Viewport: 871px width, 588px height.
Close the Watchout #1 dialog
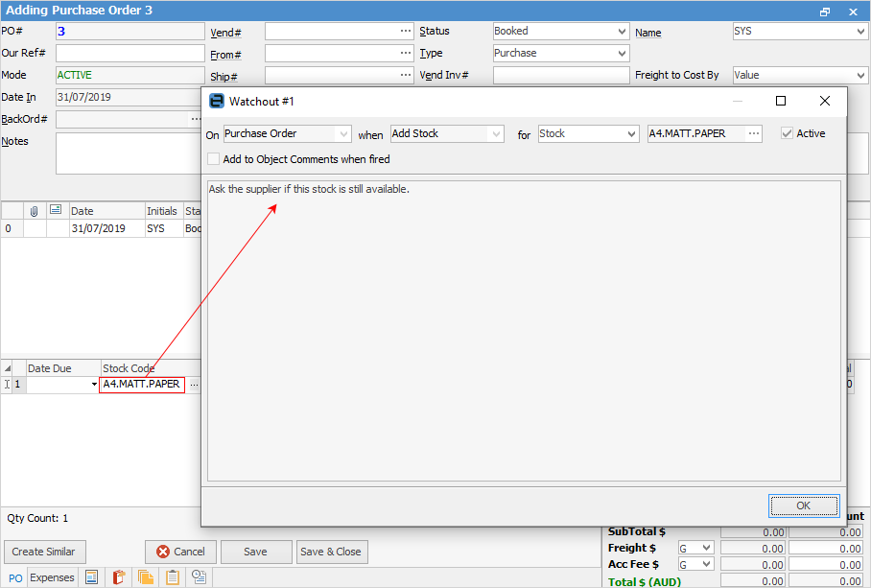[x=825, y=101]
